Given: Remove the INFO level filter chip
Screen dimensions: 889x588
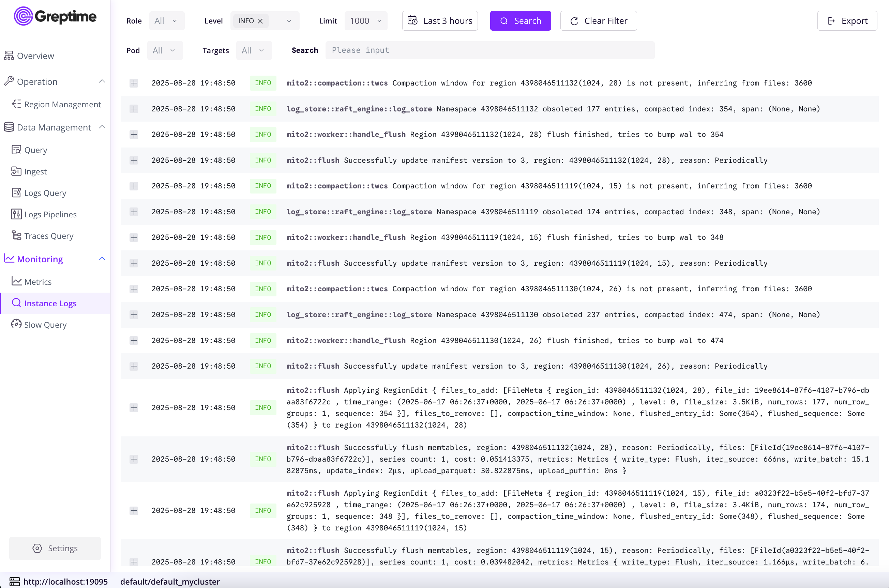Looking at the screenshot, I should [x=261, y=21].
